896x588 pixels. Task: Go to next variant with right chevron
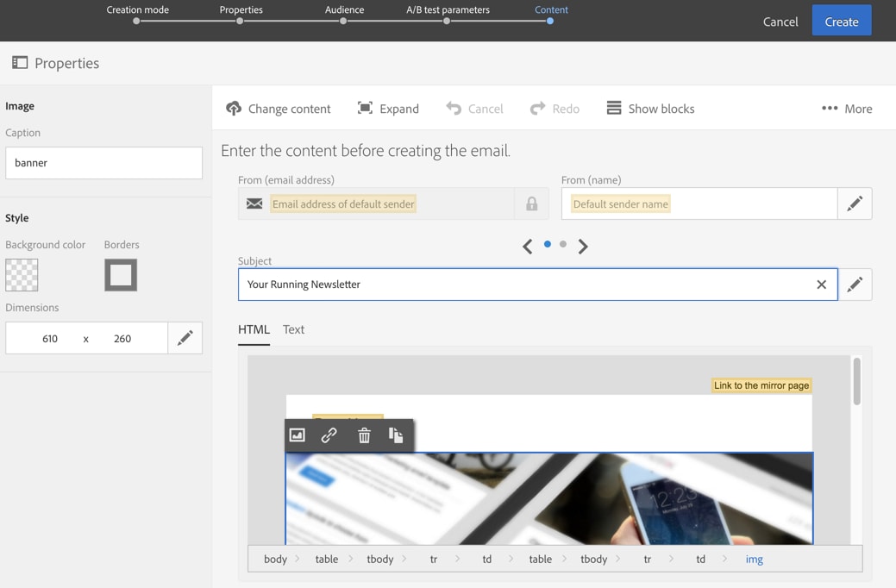[583, 247]
